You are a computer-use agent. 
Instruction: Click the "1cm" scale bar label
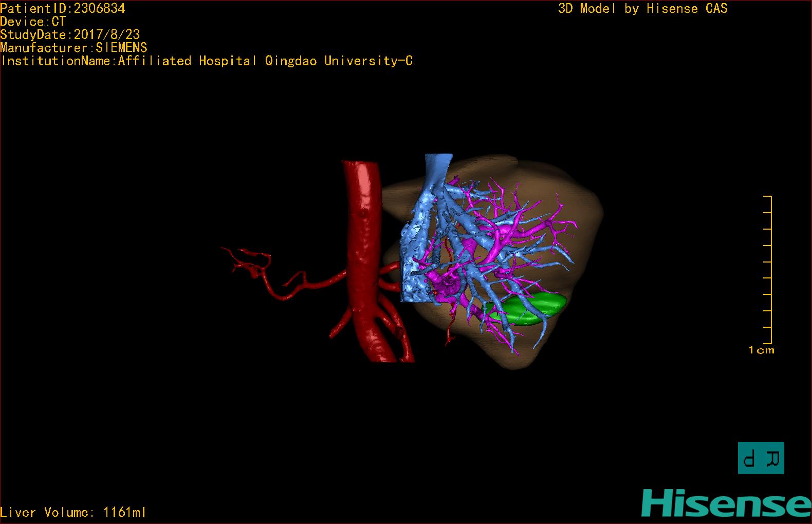point(761,350)
